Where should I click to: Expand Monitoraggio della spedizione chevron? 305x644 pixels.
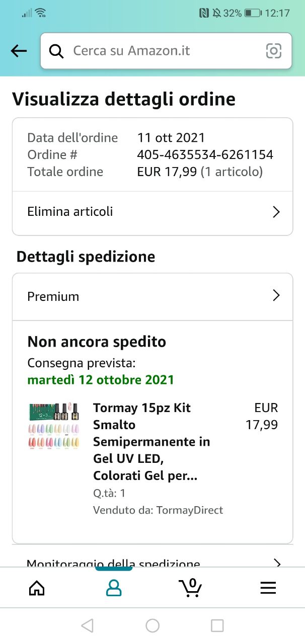coord(276,562)
